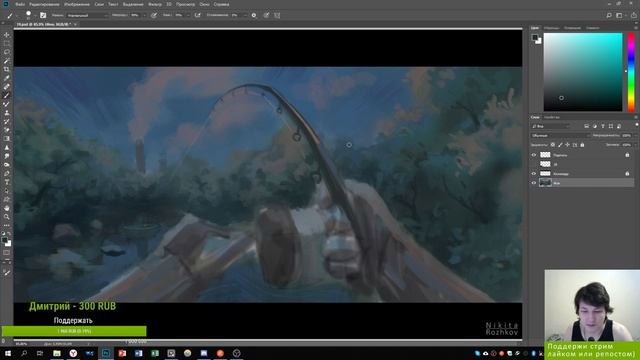640x360 pixels.
Task: Open layer blend mode dropdown Обычные
Action: 561,135
